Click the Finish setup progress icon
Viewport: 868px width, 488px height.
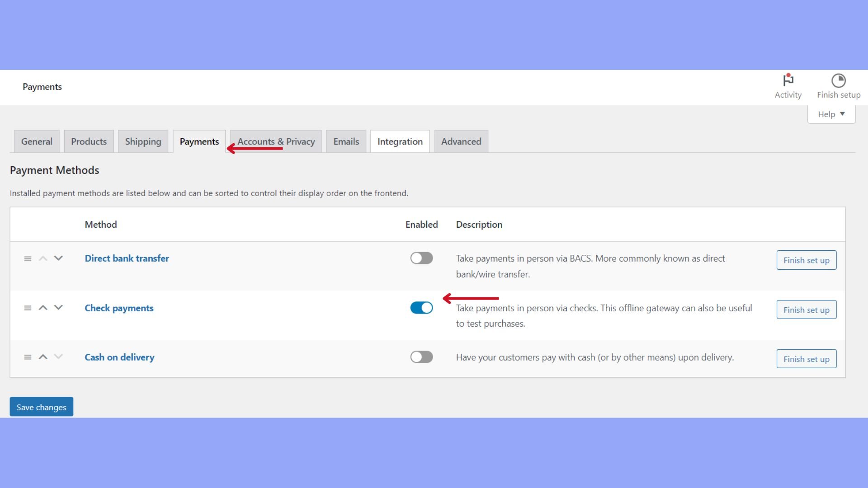(838, 81)
